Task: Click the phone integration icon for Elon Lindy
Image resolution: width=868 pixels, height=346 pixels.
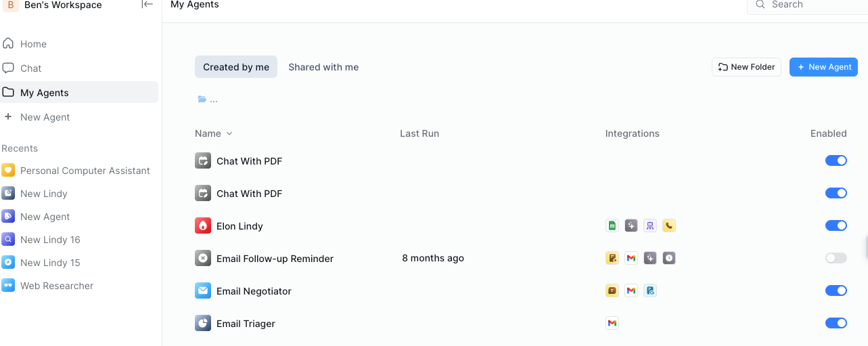Action: 669,226
